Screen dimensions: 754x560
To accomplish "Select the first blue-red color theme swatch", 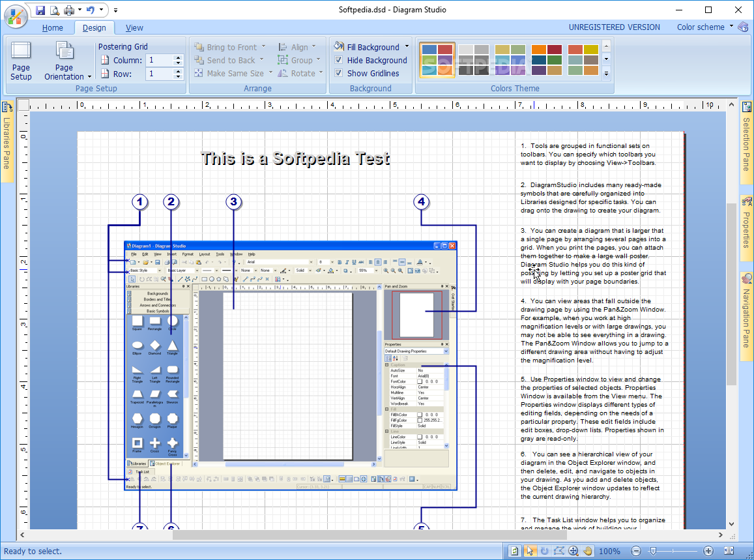I will coord(437,60).
